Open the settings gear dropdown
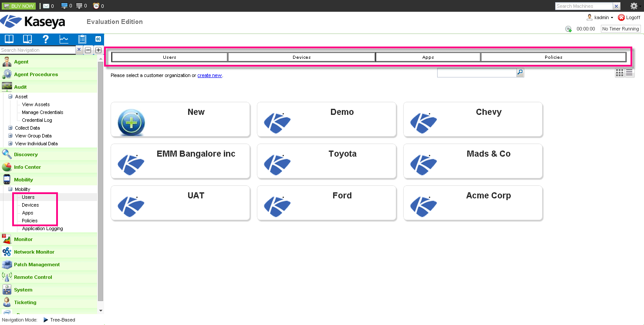 click(x=634, y=6)
